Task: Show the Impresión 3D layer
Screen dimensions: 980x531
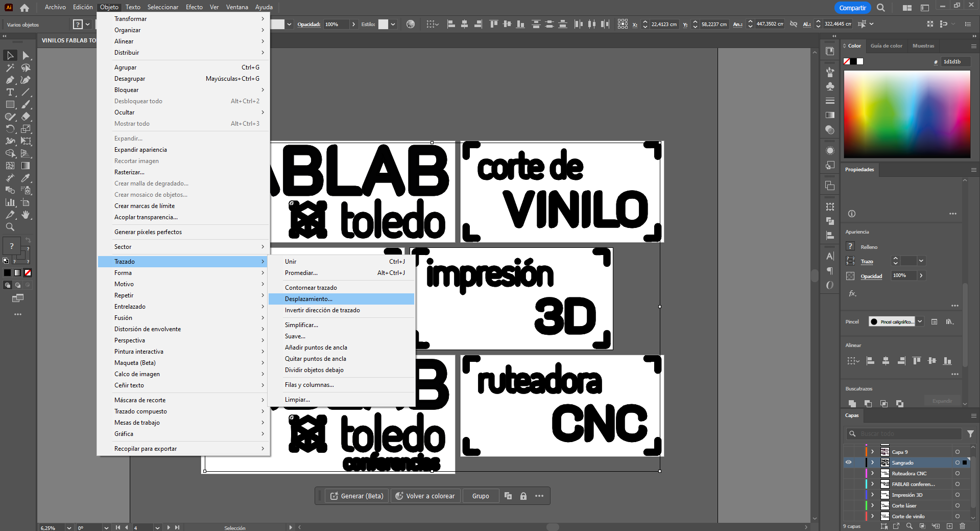Action: coord(849,495)
